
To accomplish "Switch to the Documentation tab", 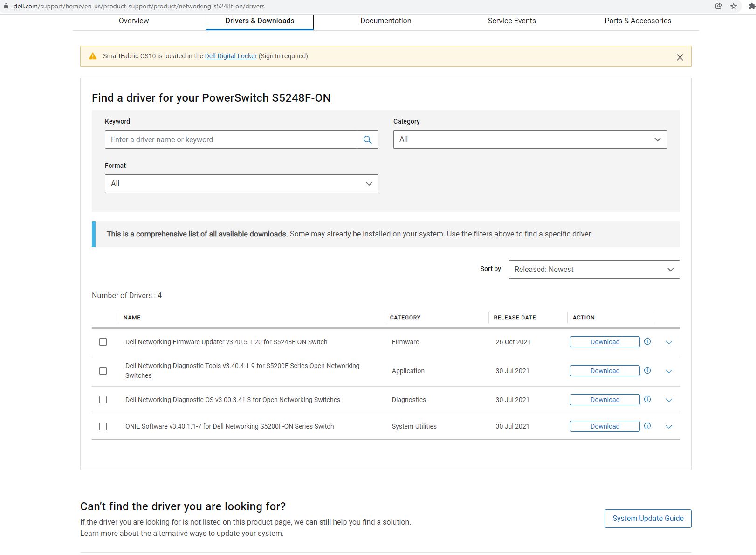I will [x=385, y=21].
